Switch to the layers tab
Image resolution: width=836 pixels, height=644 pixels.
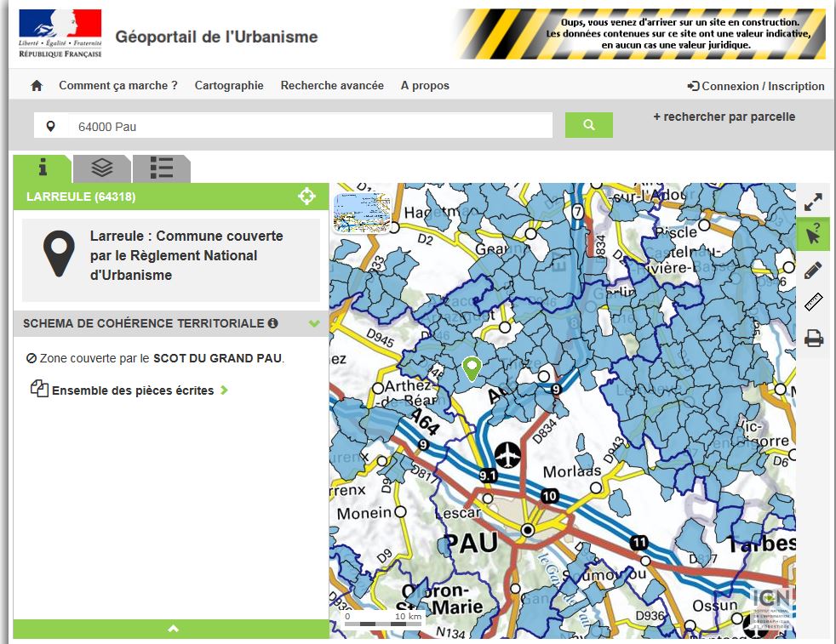point(101,168)
